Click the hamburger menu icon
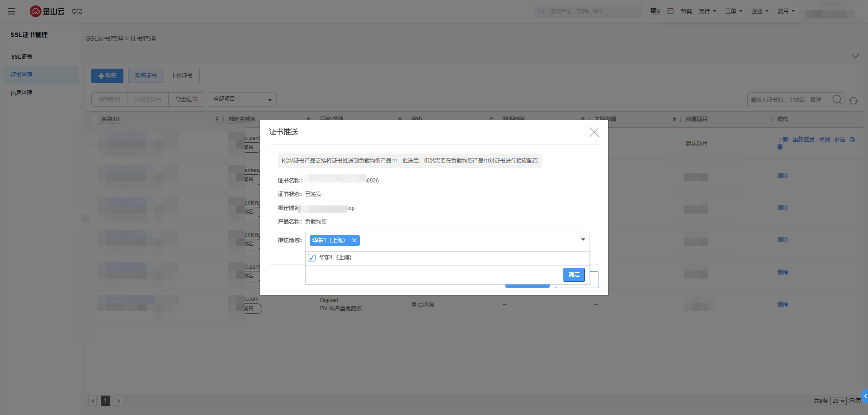The image size is (868, 415). tap(11, 11)
